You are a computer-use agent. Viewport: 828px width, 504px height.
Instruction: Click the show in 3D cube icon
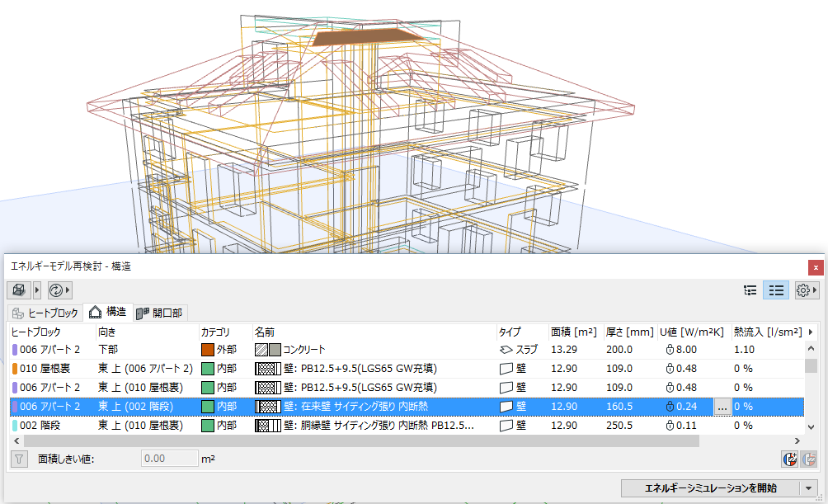pos(19,290)
